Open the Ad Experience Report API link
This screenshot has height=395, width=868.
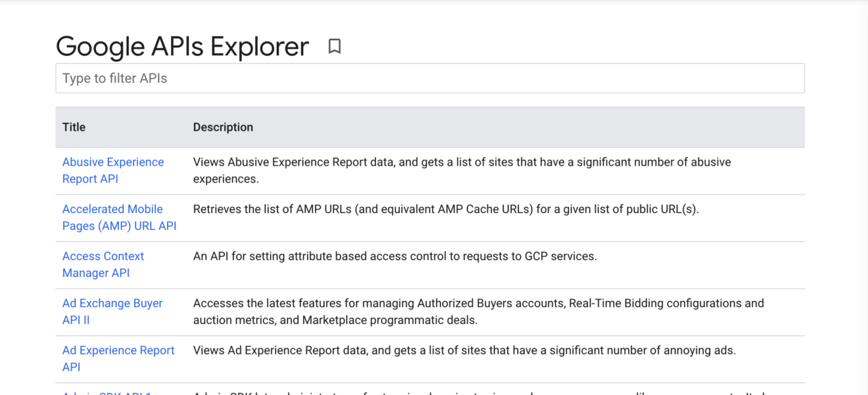click(x=118, y=358)
